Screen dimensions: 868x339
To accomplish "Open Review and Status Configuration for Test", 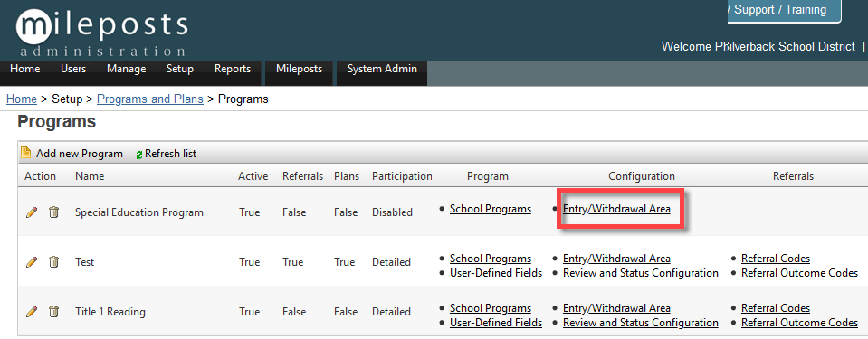I will (641, 273).
